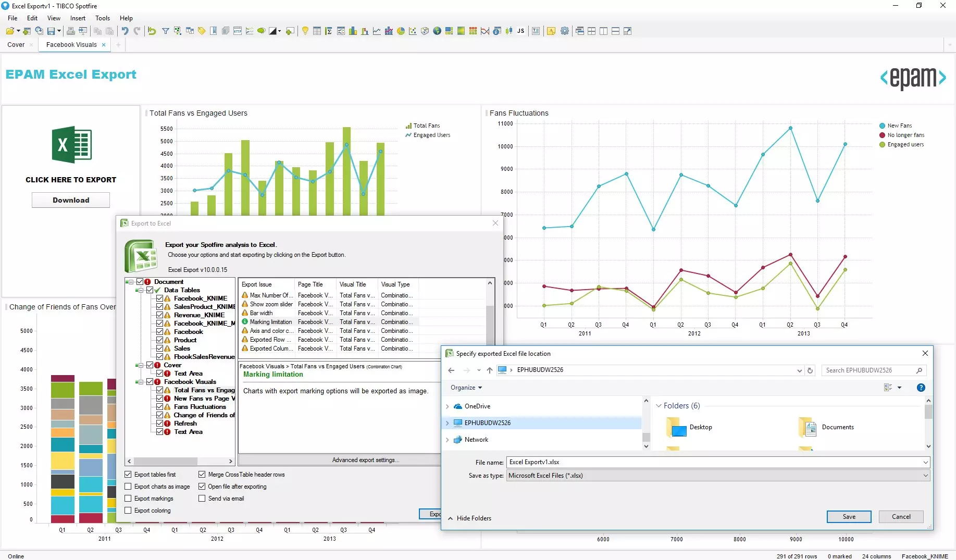Click the Recommended visualizations lightbulb icon
956x560 pixels.
(x=305, y=31)
